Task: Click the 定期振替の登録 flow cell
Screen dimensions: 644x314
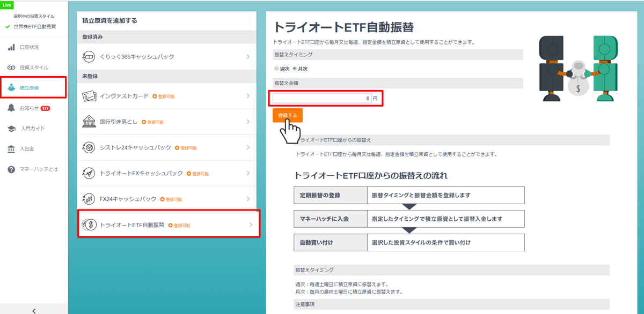Action: pos(331,195)
